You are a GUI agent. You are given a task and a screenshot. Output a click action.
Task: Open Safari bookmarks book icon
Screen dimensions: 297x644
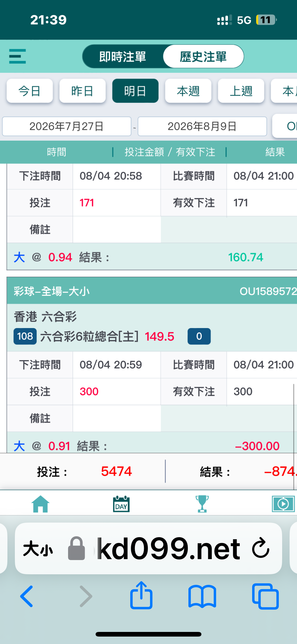pyautogui.click(x=202, y=596)
